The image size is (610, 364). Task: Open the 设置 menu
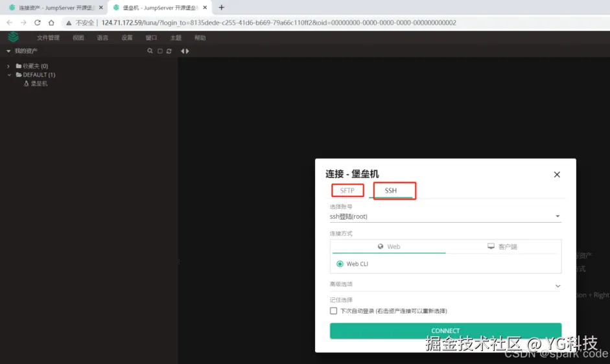tap(127, 38)
